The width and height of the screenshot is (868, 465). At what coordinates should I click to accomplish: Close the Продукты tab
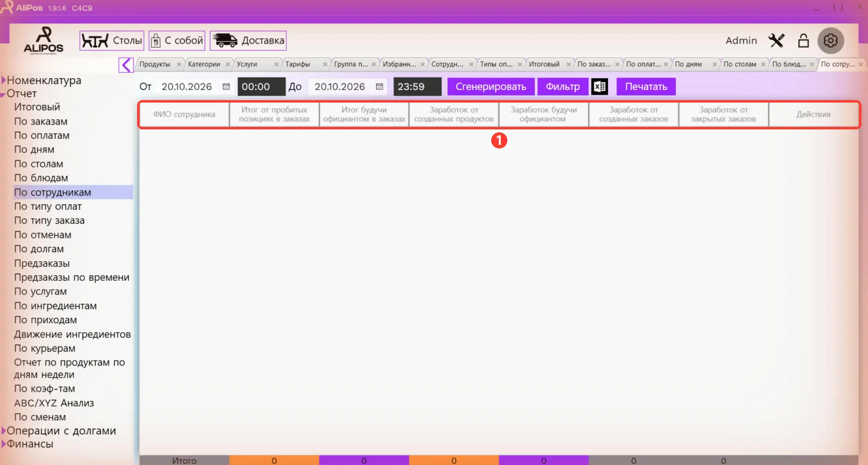coord(179,64)
